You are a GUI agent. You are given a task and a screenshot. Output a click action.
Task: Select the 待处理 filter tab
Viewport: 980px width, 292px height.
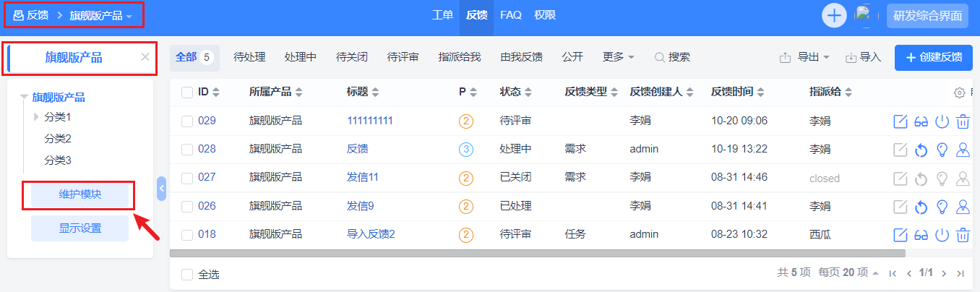tap(249, 57)
